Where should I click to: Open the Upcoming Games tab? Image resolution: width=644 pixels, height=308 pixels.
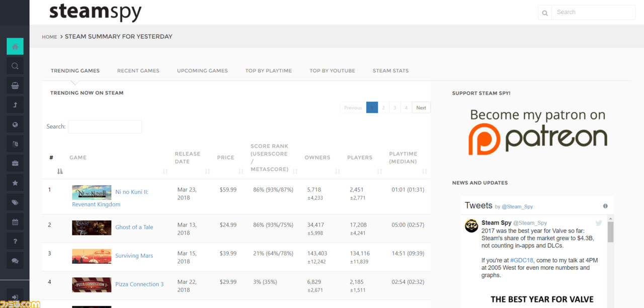(202, 70)
